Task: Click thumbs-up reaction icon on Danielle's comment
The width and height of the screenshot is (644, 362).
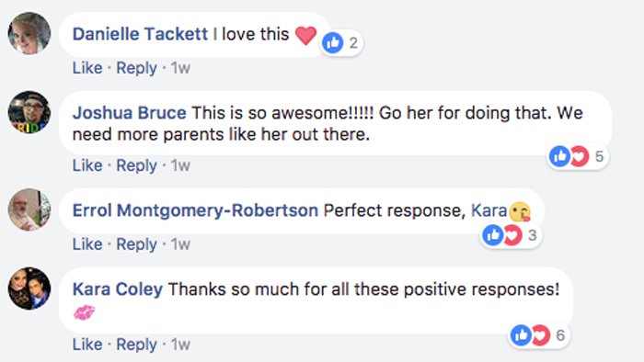Action: coord(333,42)
